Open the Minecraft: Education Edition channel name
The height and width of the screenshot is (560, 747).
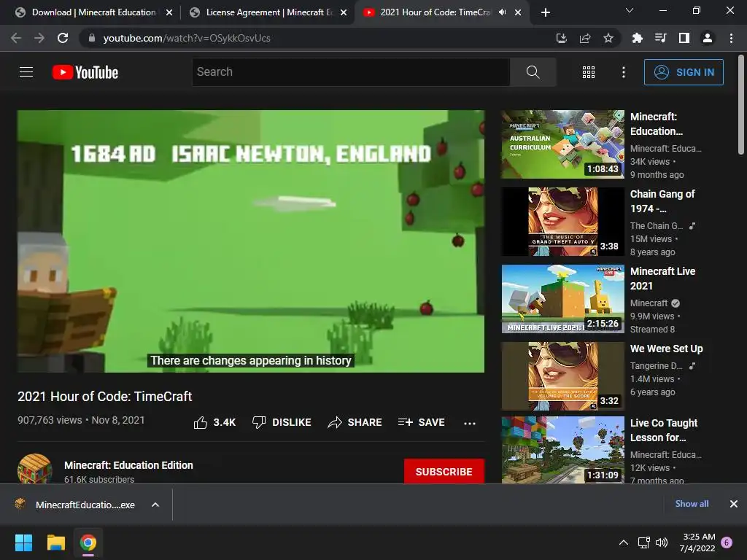point(128,465)
